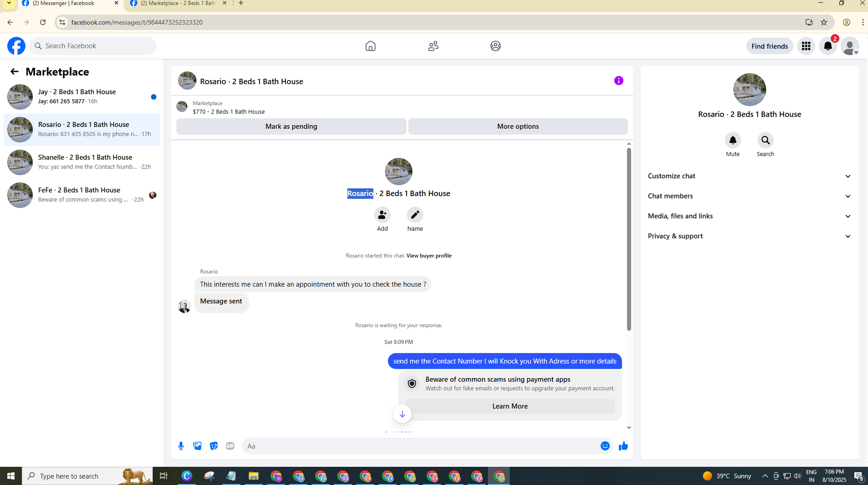This screenshot has height=485, width=868.
Task: Bookmark this page with star icon
Action: coord(824,22)
